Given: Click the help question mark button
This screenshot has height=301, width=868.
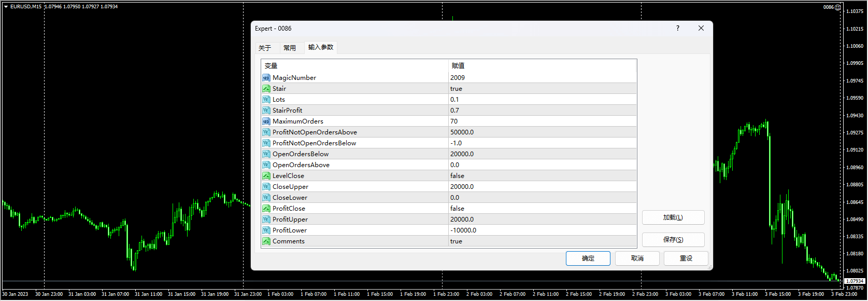Looking at the screenshot, I should (678, 29).
